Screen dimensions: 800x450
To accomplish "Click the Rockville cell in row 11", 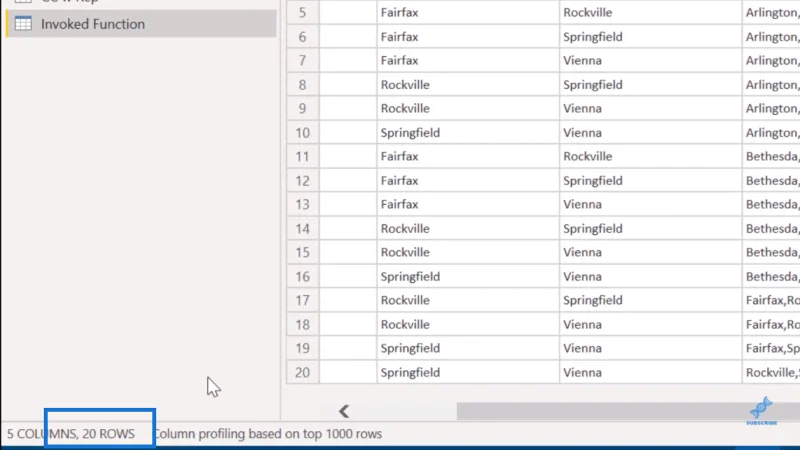I will (x=651, y=156).
